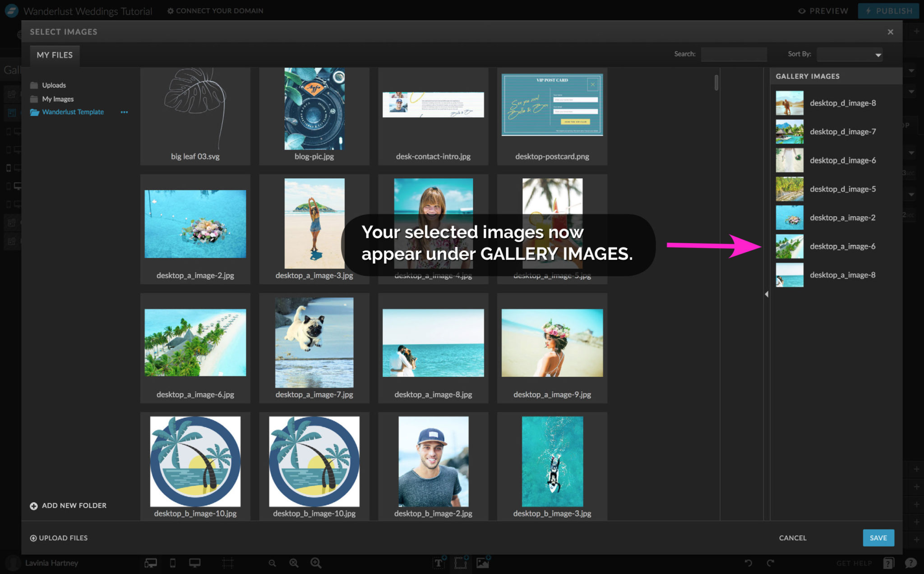Switch to desktop preview mode
This screenshot has height=574, width=924.
(x=194, y=563)
